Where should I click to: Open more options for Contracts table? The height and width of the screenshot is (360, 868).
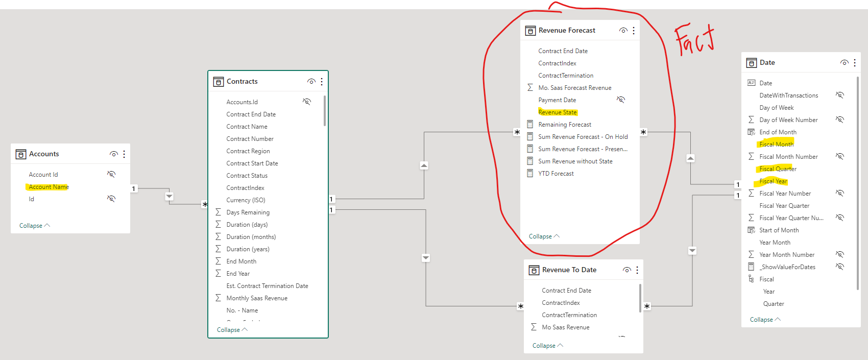click(322, 81)
